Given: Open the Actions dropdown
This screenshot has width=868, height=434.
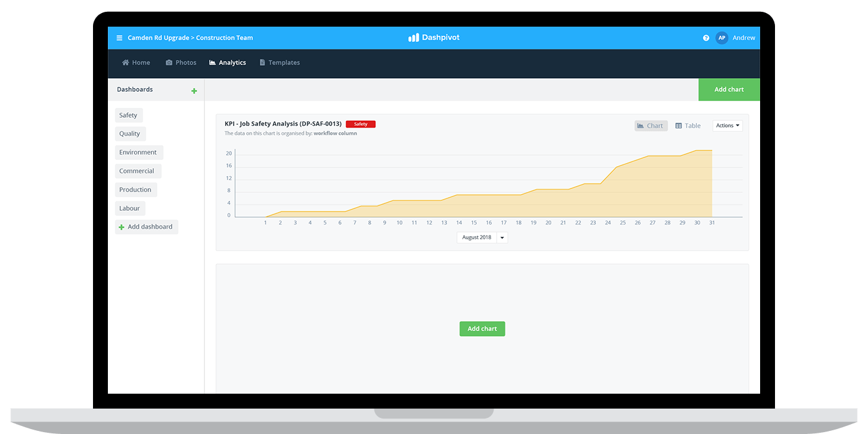Looking at the screenshot, I should pyautogui.click(x=727, y=125).
